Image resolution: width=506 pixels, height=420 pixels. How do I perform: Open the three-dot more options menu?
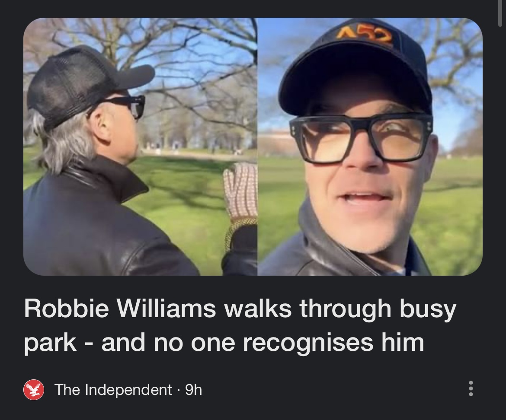471,388
